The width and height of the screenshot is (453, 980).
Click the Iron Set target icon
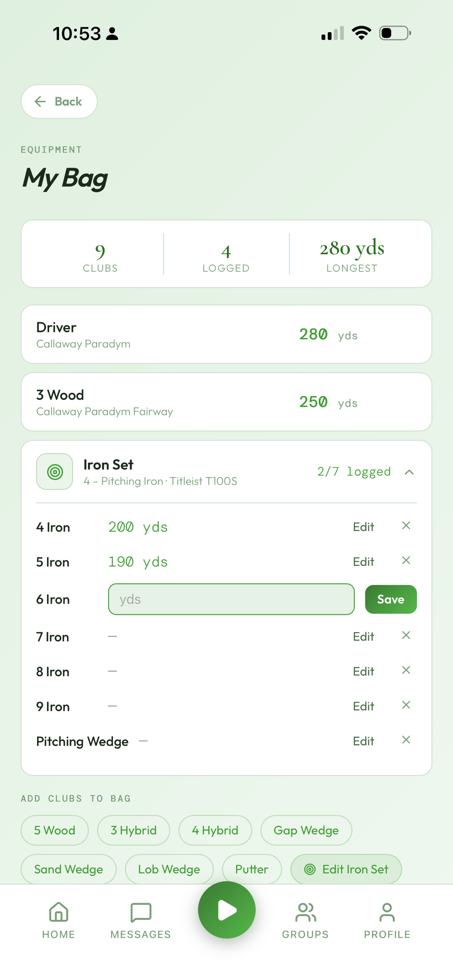[54, 471]
